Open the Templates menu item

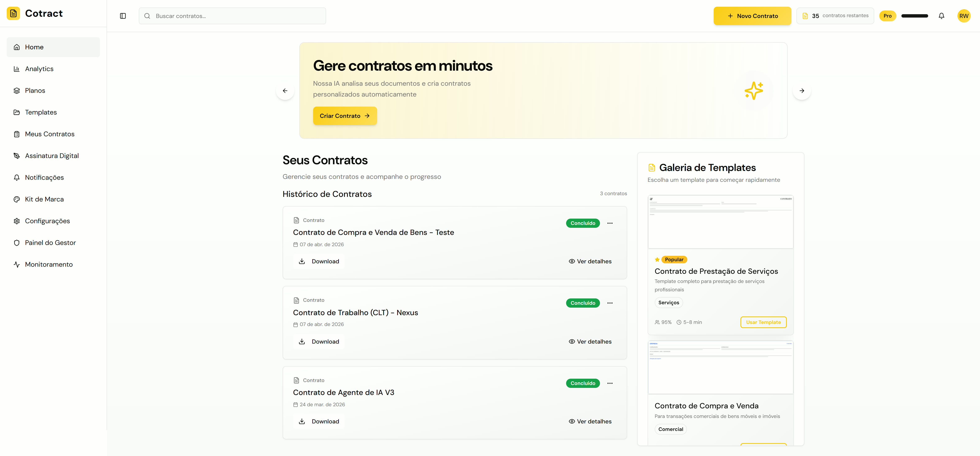[41, 112]
